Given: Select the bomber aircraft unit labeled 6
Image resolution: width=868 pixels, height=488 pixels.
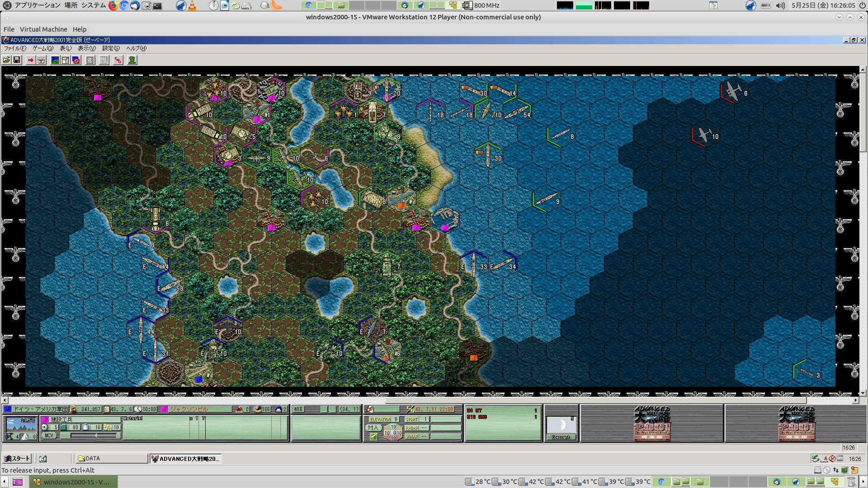Looking at the screenshot, I should coord(733,92).
